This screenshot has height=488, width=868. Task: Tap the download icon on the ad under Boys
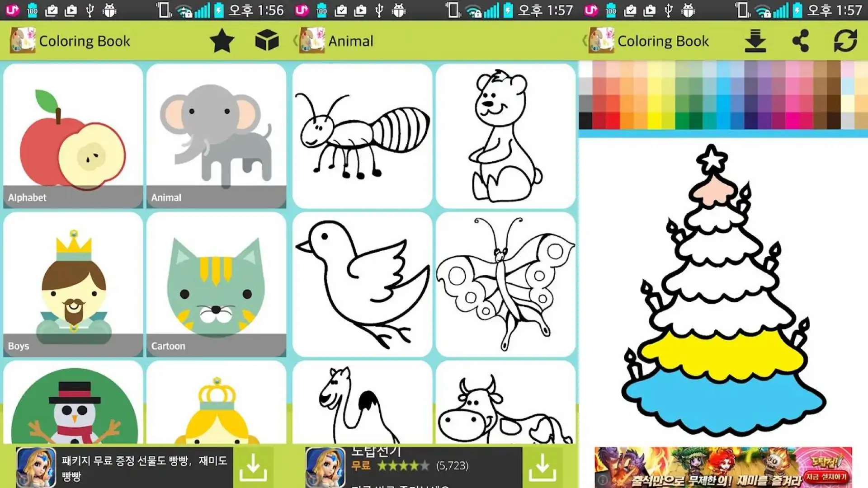coord(253,467)
